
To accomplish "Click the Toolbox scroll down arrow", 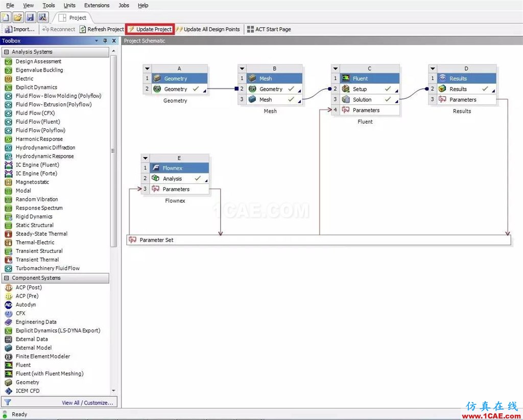I will [114, 390].
